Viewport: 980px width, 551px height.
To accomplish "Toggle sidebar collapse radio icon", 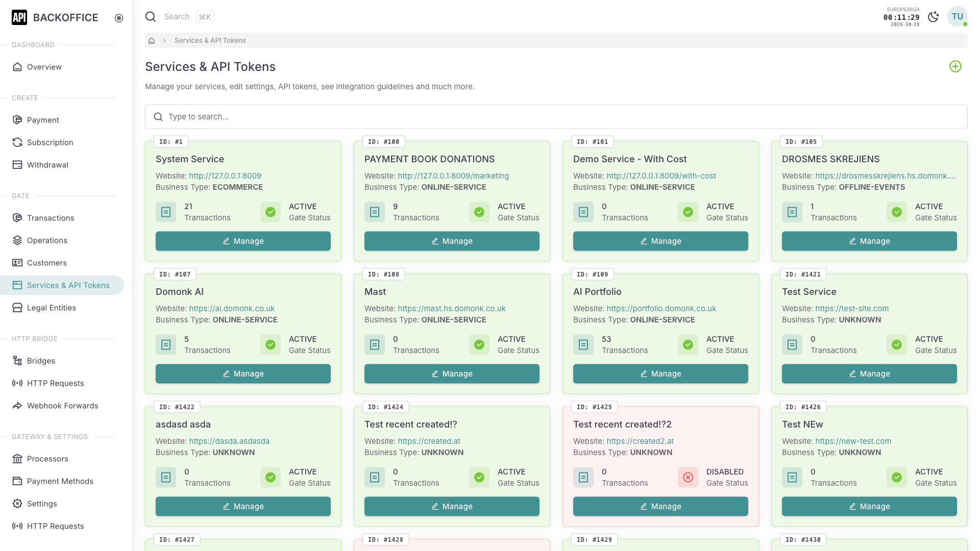I will pyautogui.click(x=119, y=18).
